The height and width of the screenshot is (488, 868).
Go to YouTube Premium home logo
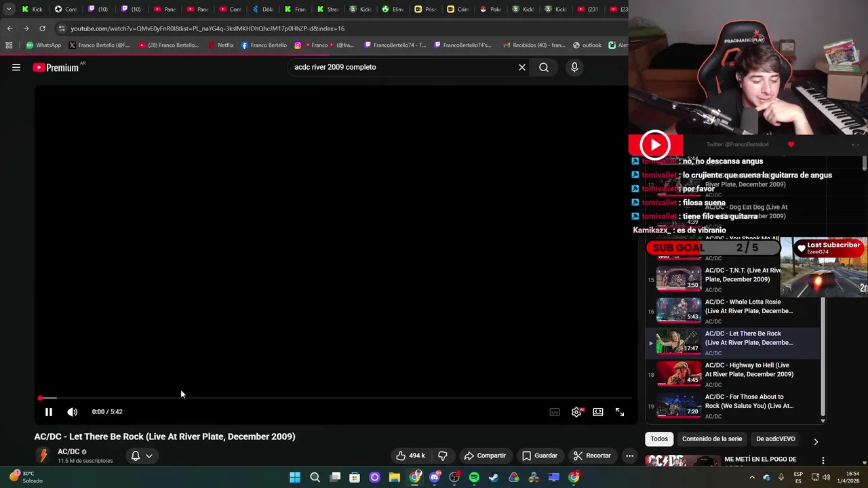(56, 68)
